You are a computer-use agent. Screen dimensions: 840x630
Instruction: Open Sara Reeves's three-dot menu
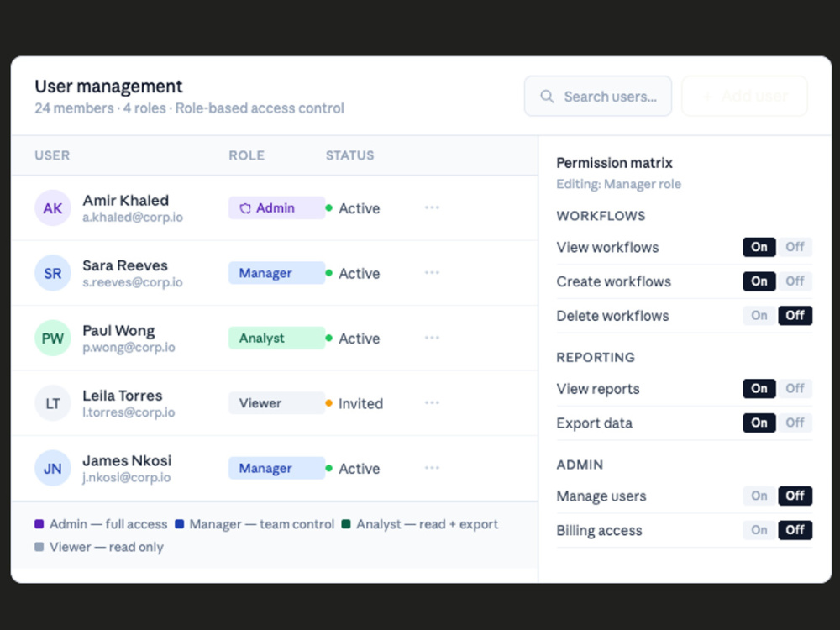pyautogui.click(x=432, y=273)
